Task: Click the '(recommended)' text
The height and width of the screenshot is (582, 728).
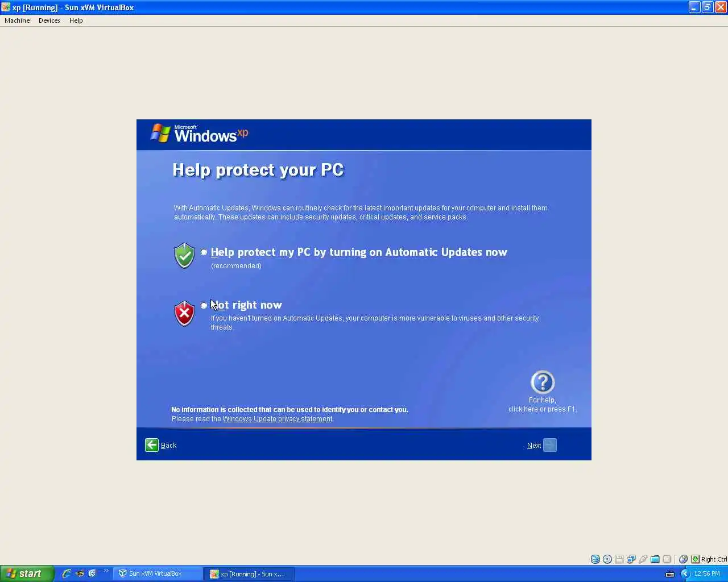Action: [x=236, y=266]
